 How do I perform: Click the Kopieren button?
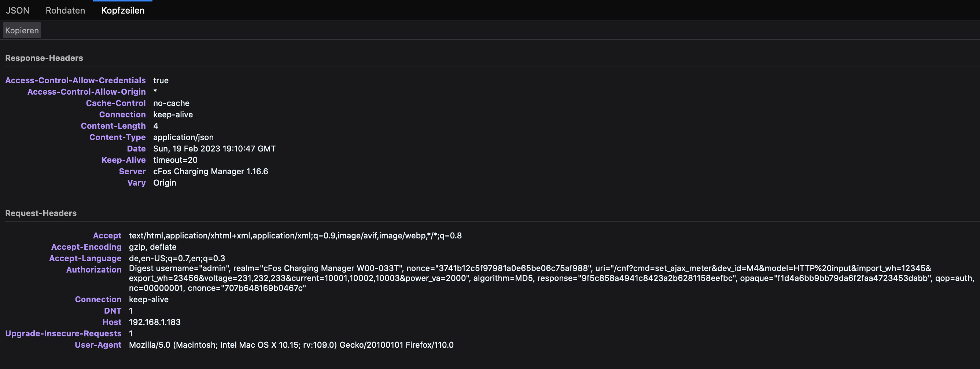point(22,30)
